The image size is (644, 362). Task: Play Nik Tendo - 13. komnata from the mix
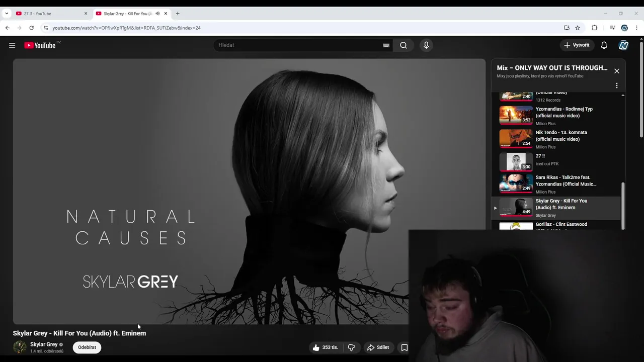click(x=556, y=139)
